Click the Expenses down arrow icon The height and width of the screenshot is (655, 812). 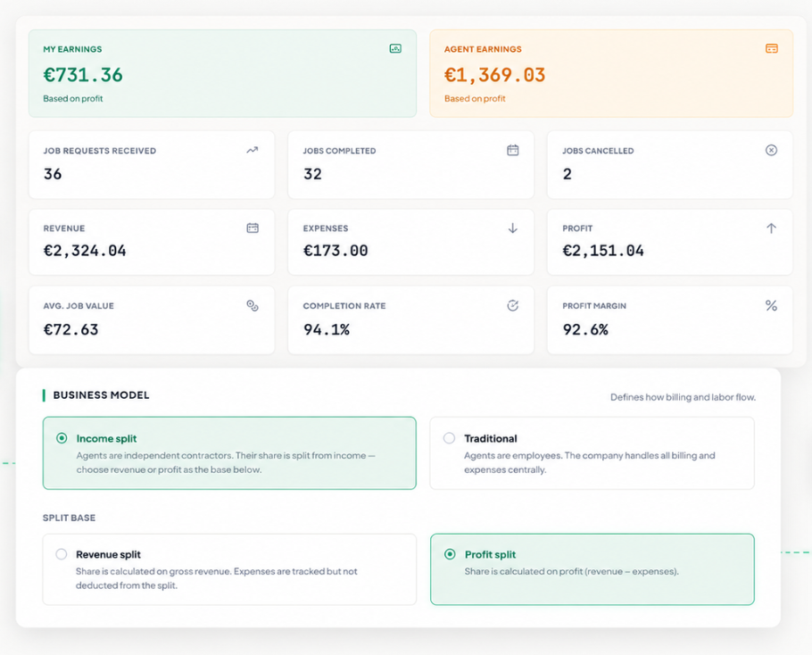(513, 228)
